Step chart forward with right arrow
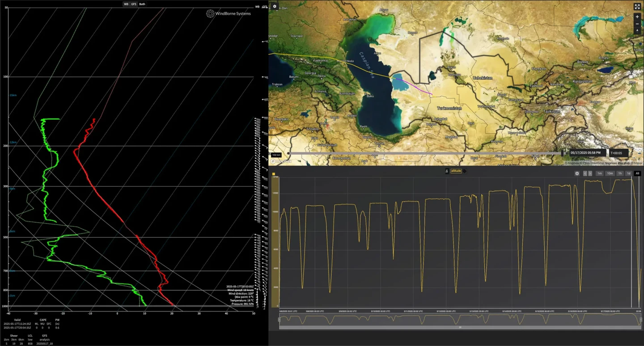 (590, 173)
